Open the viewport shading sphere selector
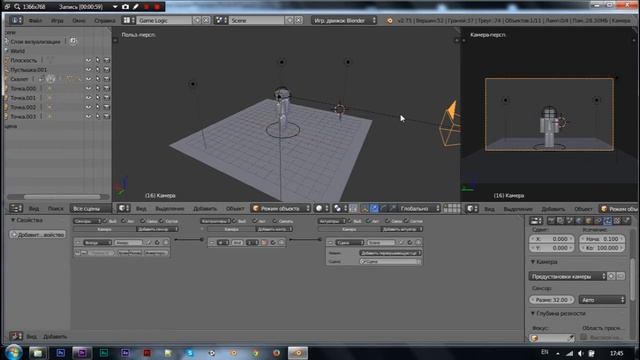This screenshot has width=640, height=360. (322, 209)
